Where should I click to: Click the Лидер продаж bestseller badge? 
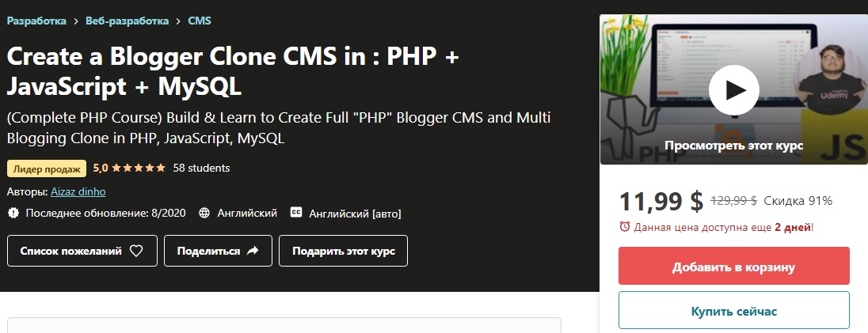pos(46,168)
